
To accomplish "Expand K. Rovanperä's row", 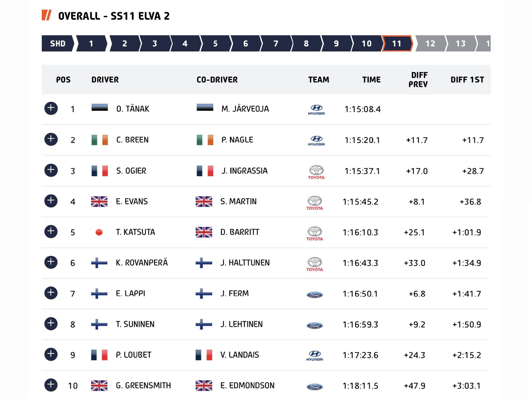I will coord(51,262).
